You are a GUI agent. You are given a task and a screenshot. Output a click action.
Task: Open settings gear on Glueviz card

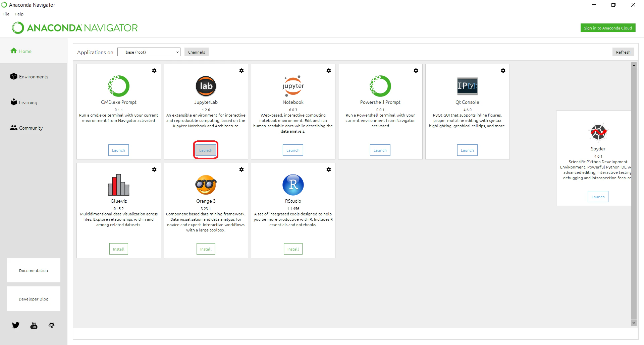click(x=154, y=169)
